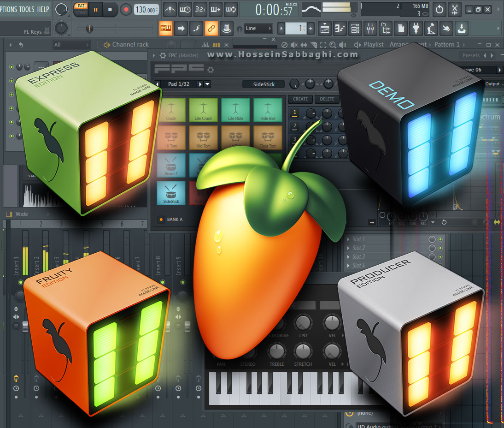Click the metronome icon in the toolbar
This screenshot has width=504, height=428.
pyautogui.click(x=170, y=9)
